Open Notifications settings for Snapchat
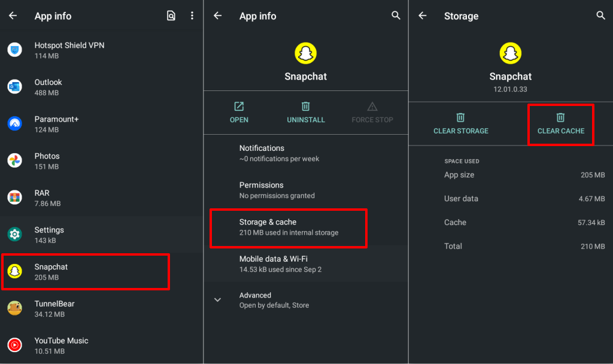The image size is (613, 364). click(279, 153)
